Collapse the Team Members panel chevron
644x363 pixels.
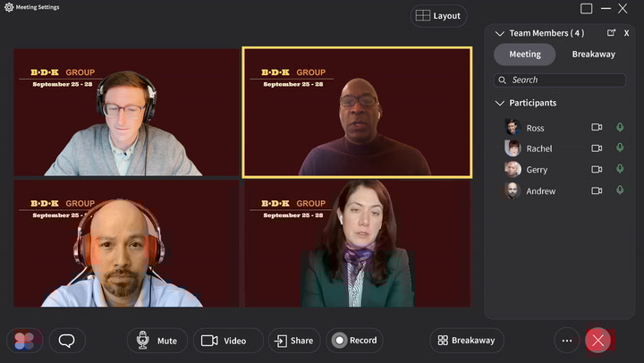(x=499, y=34)
